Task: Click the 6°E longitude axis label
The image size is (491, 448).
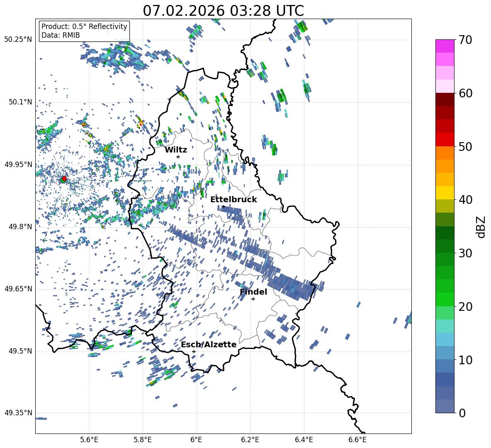Action: (x=197, y=439)
